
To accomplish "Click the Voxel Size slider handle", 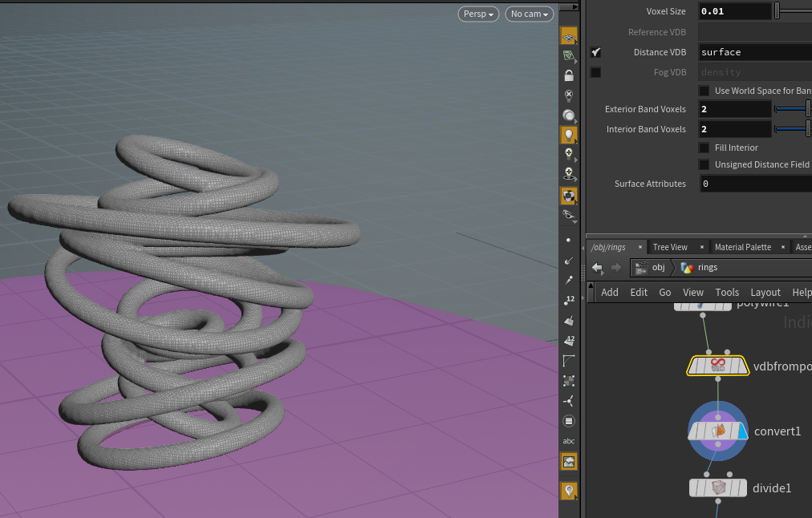I will (777, 11).
